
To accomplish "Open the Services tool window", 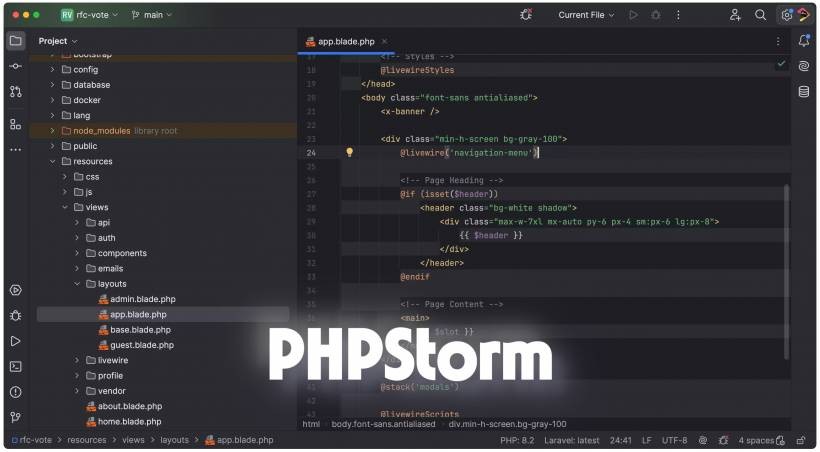I will point(16,290).
